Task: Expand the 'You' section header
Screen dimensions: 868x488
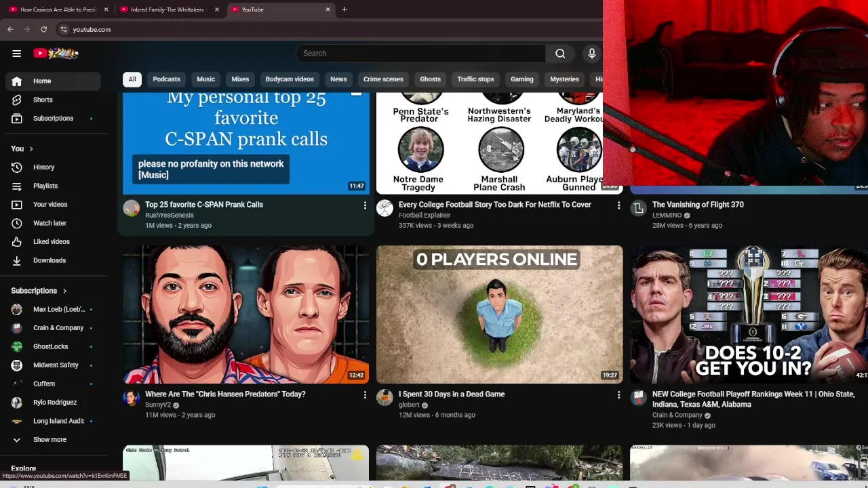Action: point(22,148)
